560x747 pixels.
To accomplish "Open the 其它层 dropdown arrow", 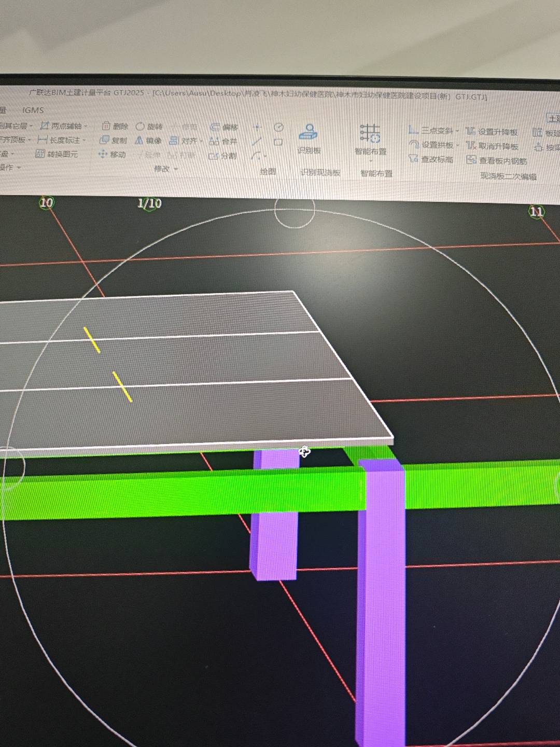I will (x=31, y=126).
